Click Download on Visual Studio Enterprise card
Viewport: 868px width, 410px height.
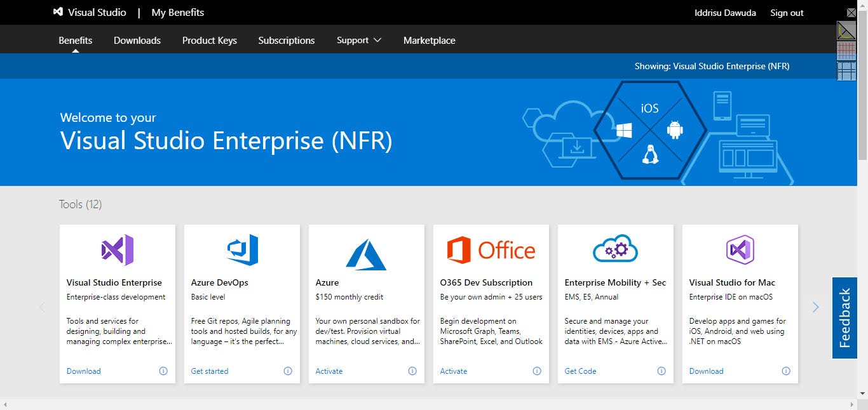point(84,371)
